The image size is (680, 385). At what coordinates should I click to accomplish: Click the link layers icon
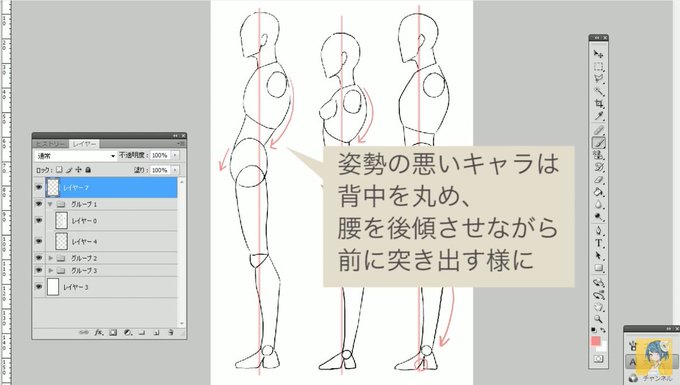pyautogui.click(x=84, y=333)
